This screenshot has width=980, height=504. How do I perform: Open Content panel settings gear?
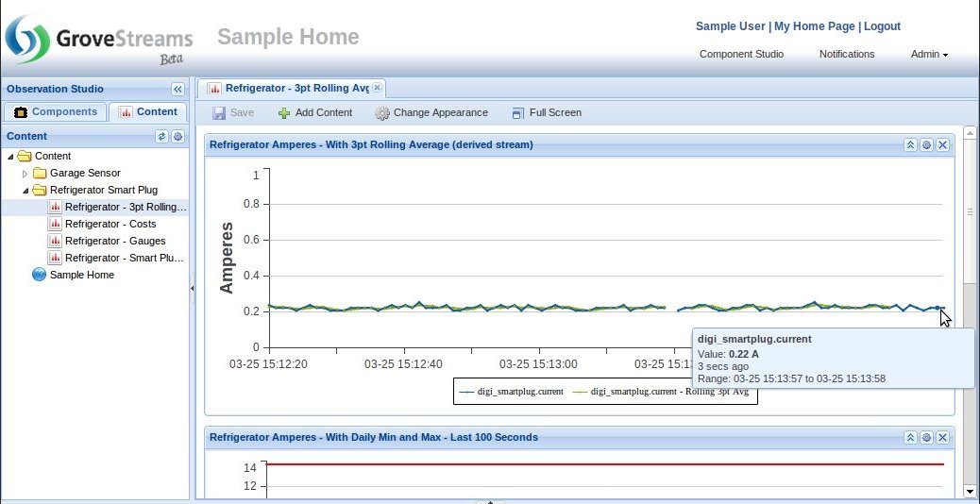coord(177,137)
